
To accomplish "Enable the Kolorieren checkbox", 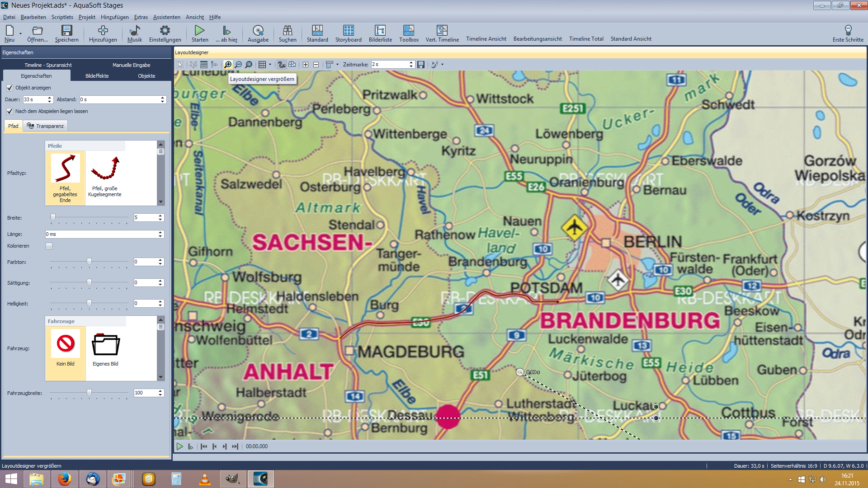I will click(x=49, y=246).
